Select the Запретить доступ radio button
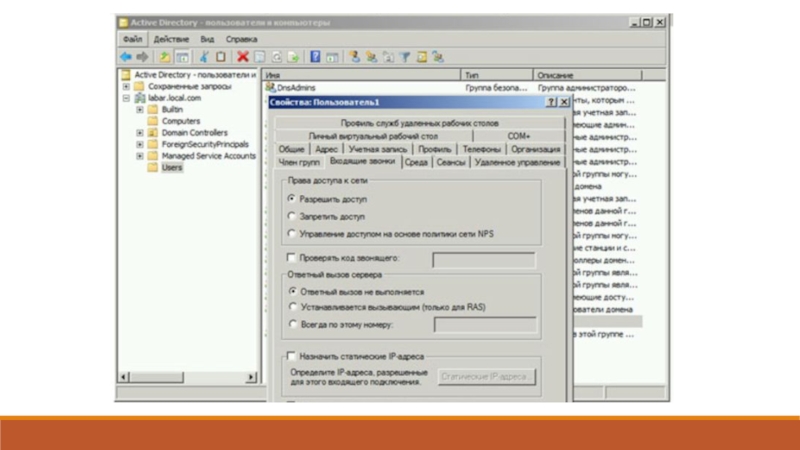Viewport: 800px width, 450px height. (x=291, y=216)
